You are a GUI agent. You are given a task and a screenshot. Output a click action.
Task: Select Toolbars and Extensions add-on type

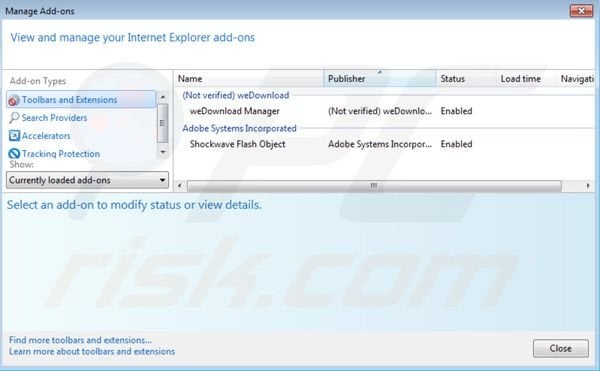coord(81,99)
